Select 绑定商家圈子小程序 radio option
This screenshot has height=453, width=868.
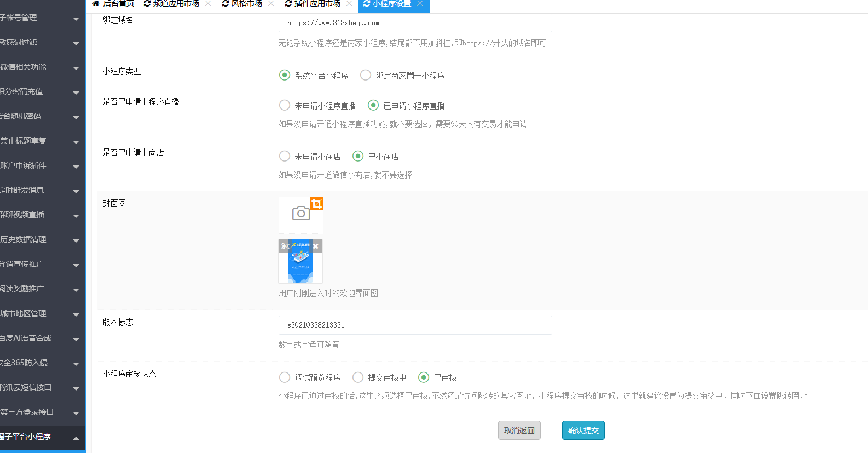coord(366,75)
